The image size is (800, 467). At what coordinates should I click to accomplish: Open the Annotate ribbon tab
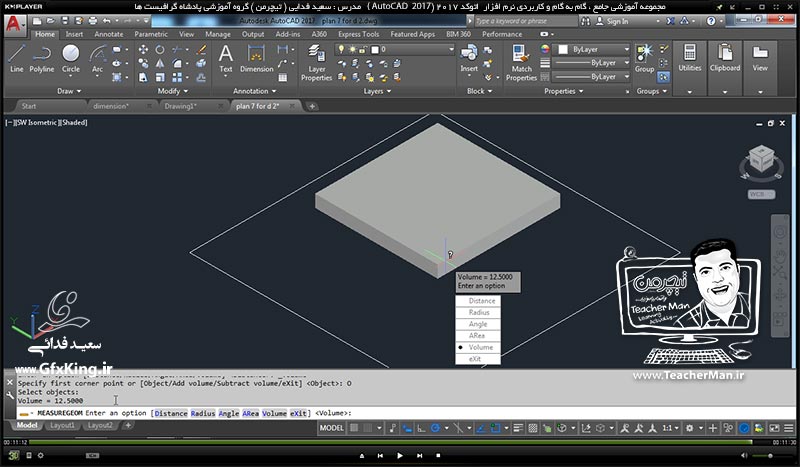109,34
